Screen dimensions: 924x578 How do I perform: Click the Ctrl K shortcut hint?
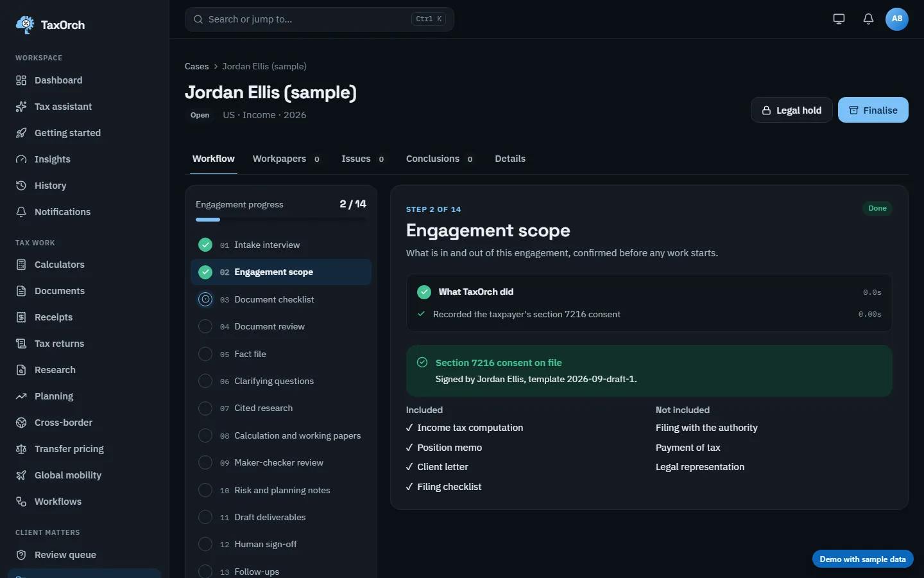click(429, 19)
